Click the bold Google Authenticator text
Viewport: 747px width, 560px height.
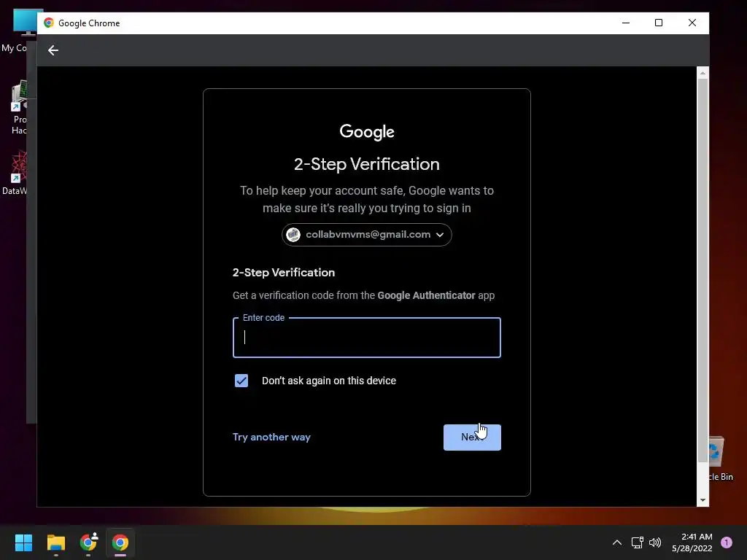426,295
